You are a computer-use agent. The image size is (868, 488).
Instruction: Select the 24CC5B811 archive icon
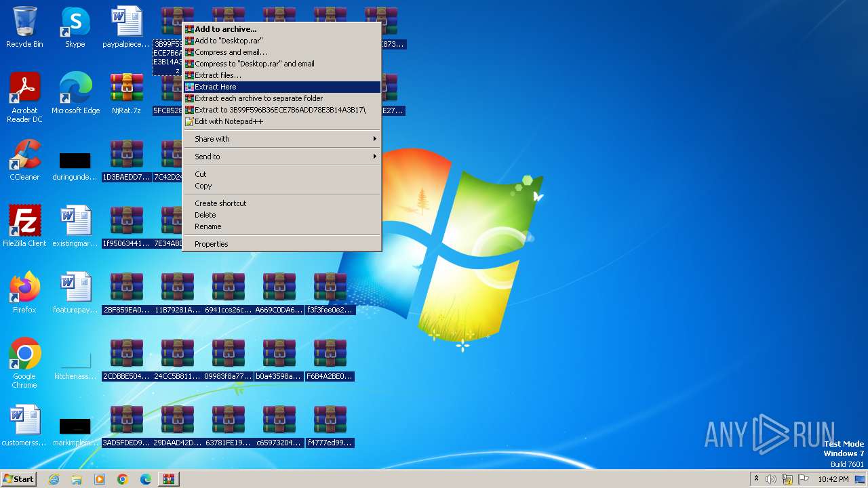coord(178,360)
